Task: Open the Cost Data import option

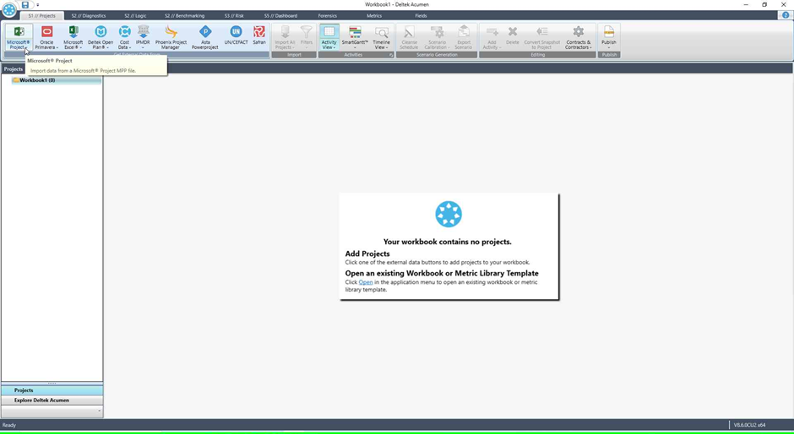Action: click(125, 37)
